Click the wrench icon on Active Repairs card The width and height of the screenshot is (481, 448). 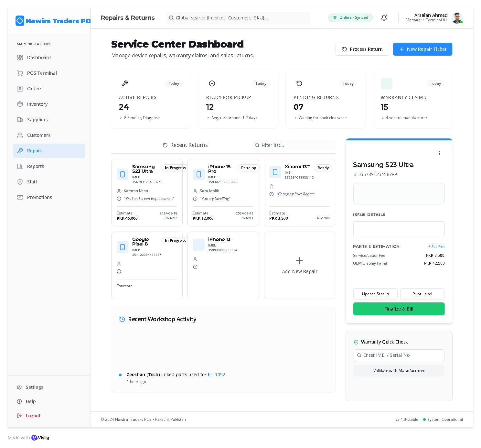coord(125,83)
